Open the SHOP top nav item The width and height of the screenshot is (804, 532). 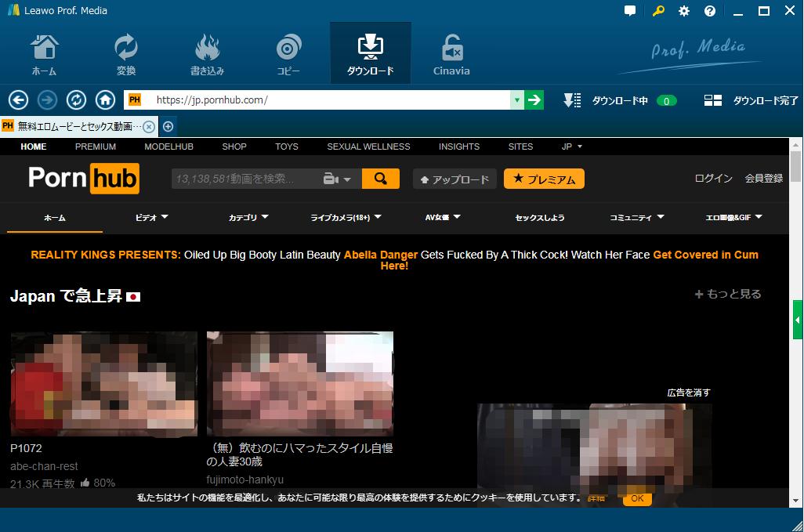tap(234, 147)
